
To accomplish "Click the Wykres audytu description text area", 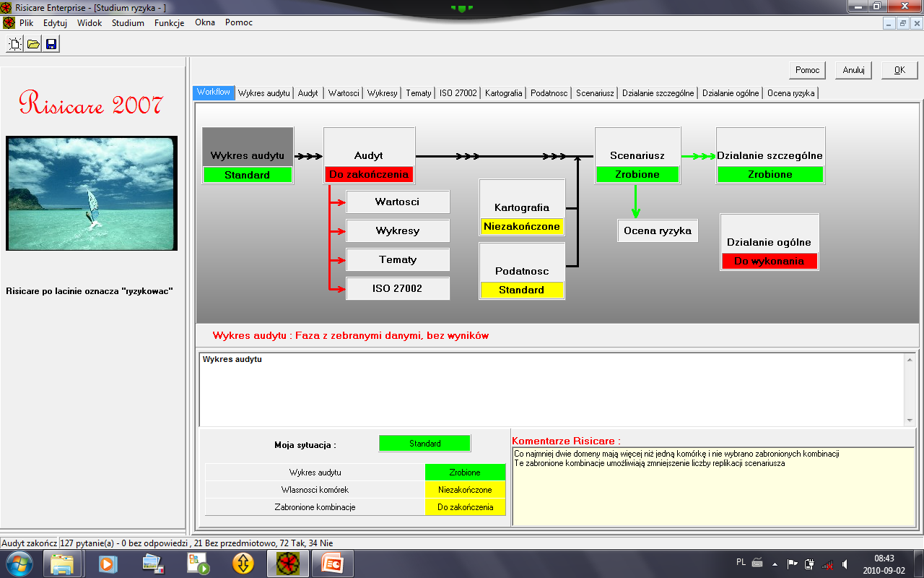I will 552,389.
